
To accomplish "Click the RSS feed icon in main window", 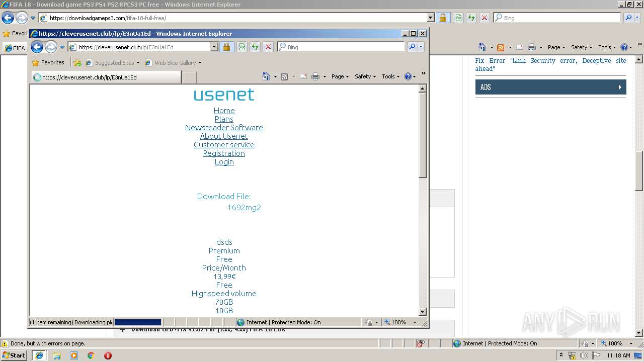I will (x=501, y=47).
